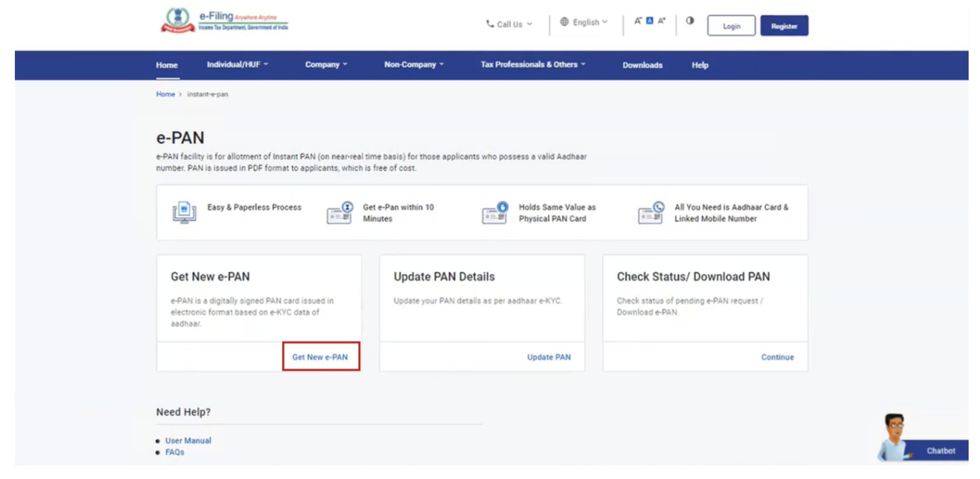
Task: Click the Register button
Action: [x=784, y=26]
